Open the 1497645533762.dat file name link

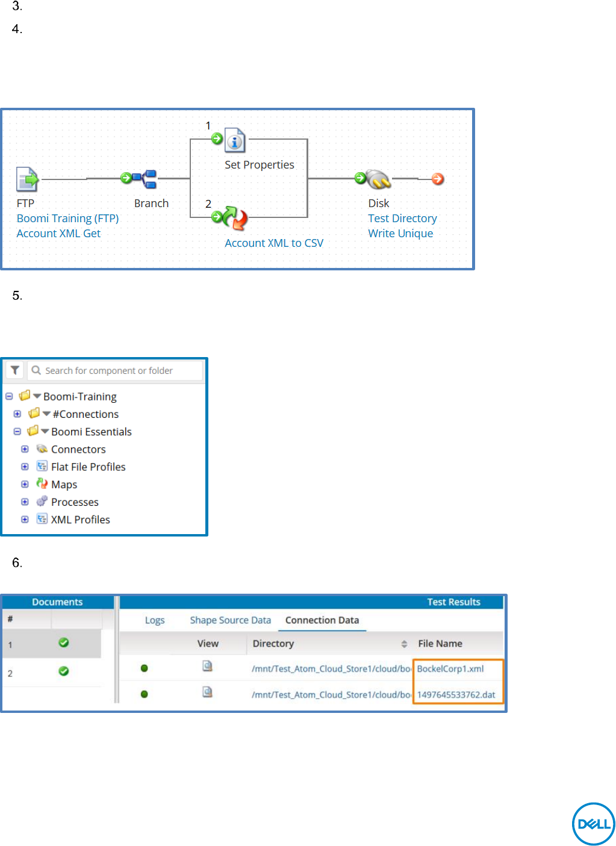(456, 694)
